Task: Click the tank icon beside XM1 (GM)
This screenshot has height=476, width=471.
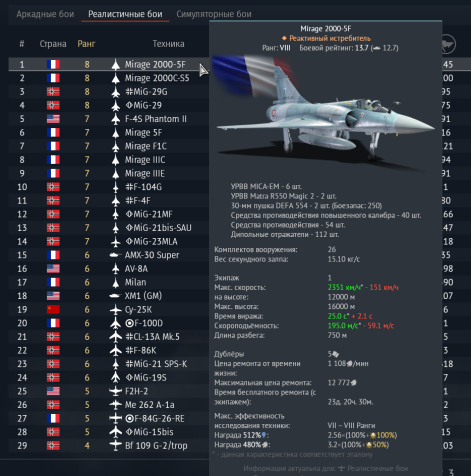Action: click(x=115, y=296)
